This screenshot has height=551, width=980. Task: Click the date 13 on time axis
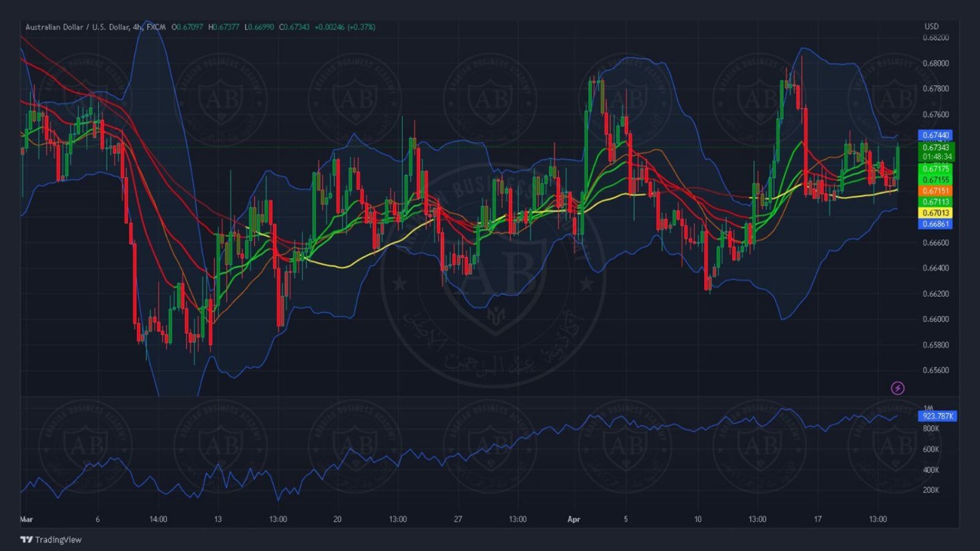218,520
